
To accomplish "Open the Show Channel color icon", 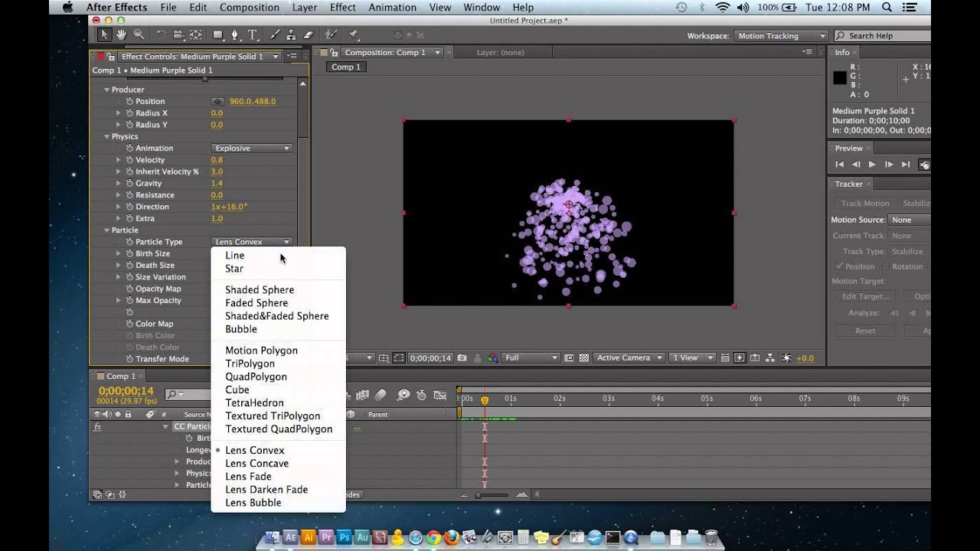I will 492,358.
